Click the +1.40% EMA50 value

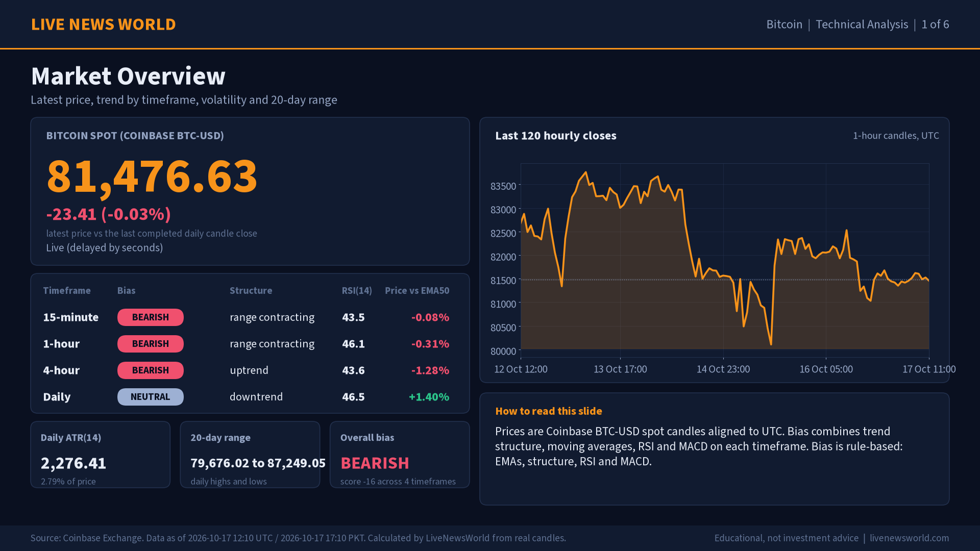(429, 397)
